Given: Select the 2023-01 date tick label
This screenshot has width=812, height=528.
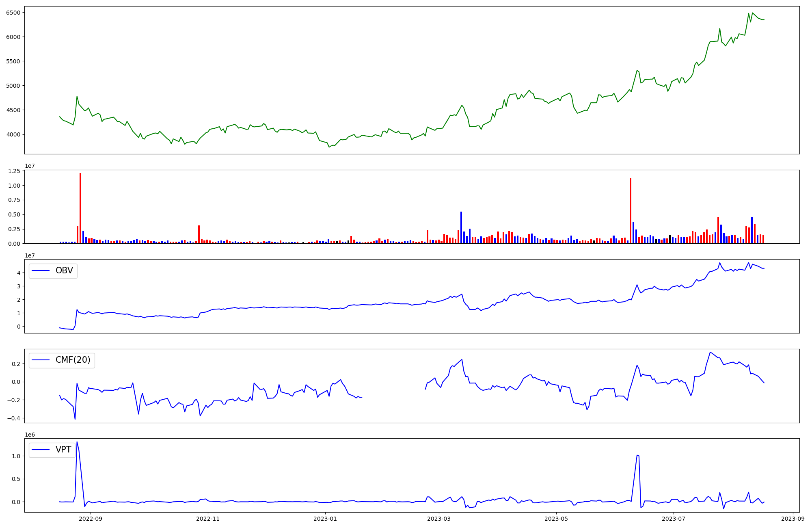Looking at the screenshot, I should (x=325, y=519).
